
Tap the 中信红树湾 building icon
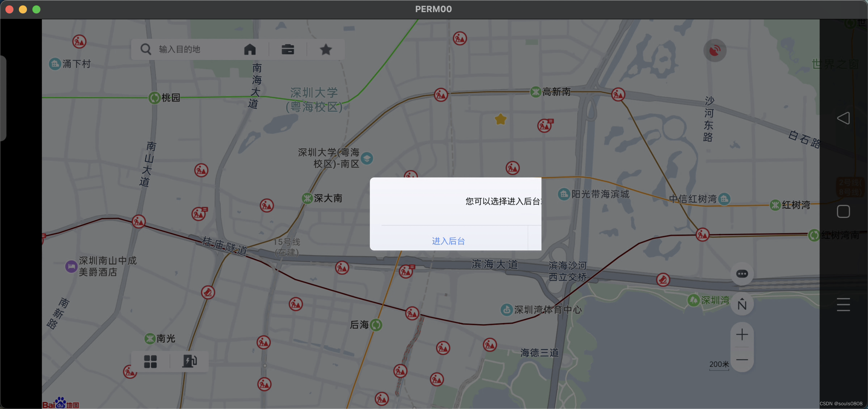[x=724, y=199]
